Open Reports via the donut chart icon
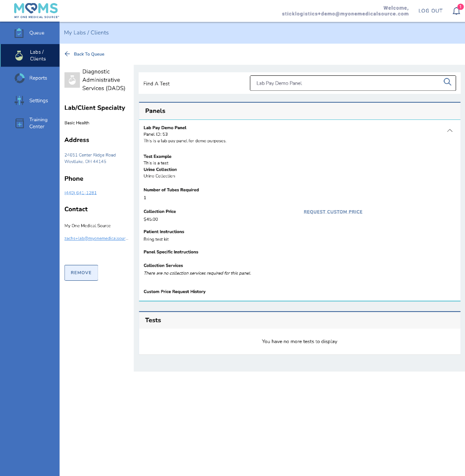 click(19, 78)
